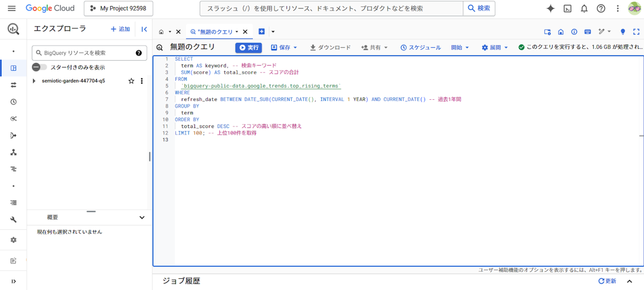Expand the 概要 panel chevron
644x290 pixels.
(142, 217)
